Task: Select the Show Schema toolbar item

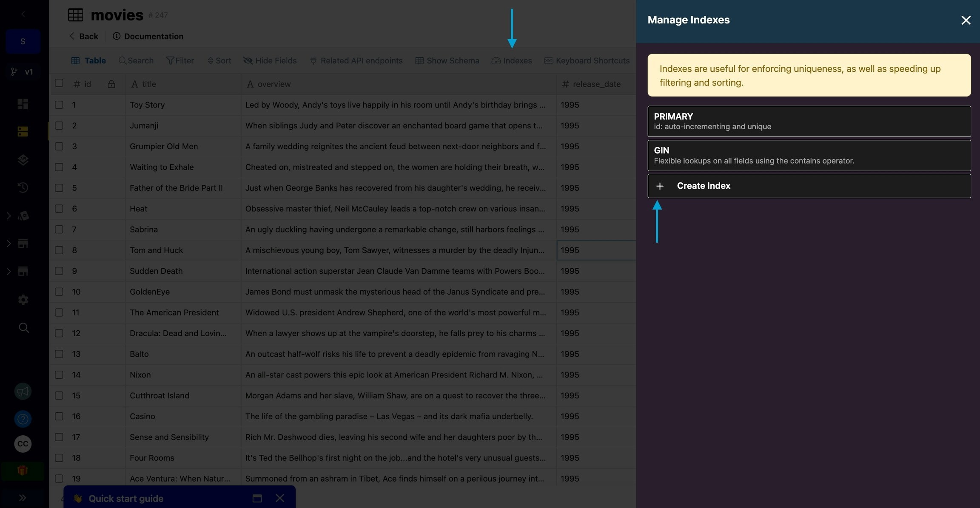Action: [447, 61]
